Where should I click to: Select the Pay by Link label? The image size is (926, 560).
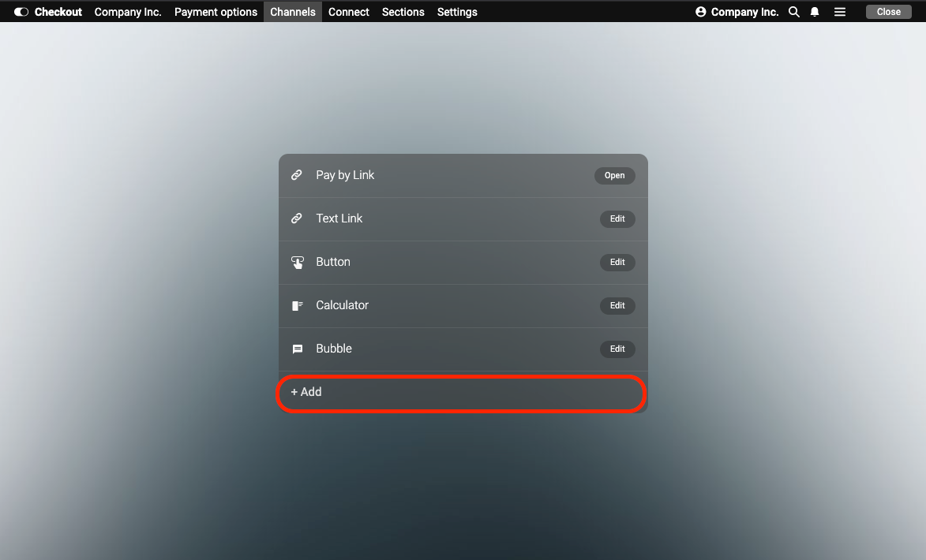345,175
